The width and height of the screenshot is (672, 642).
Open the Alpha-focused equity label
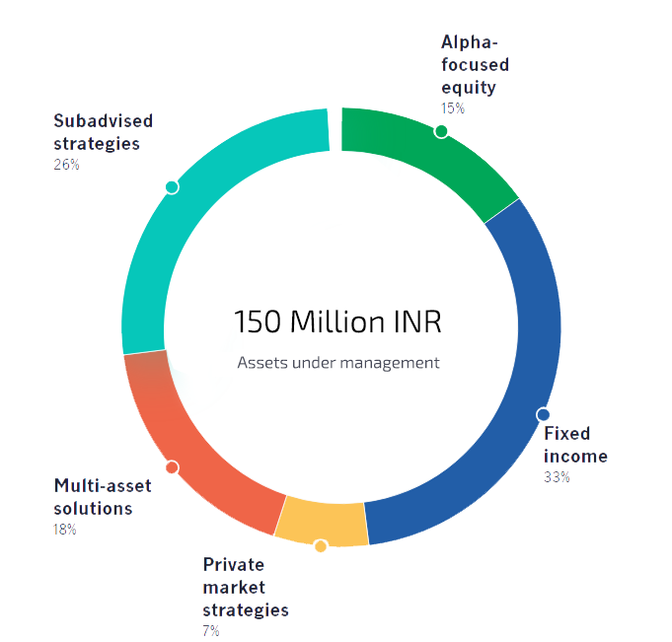pyautogui.click(x=475, y=66)
